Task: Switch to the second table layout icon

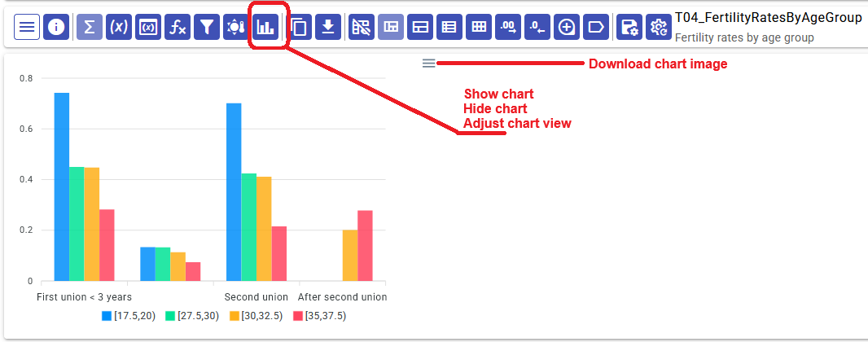Action: 421,27
